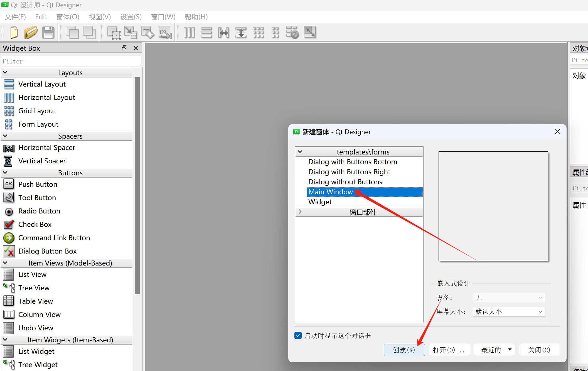
Task: Click the 打开(O)... button
Action: (449, 350)
